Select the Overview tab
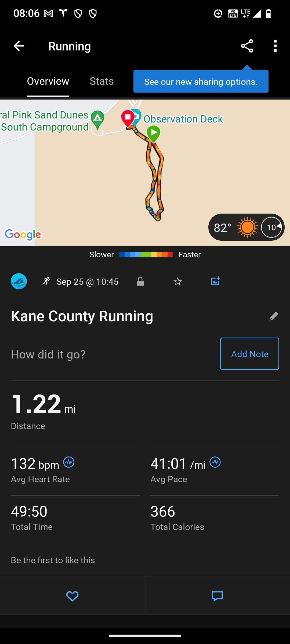The height and width of the screenshot is (644, 290). tap(48, 81)
